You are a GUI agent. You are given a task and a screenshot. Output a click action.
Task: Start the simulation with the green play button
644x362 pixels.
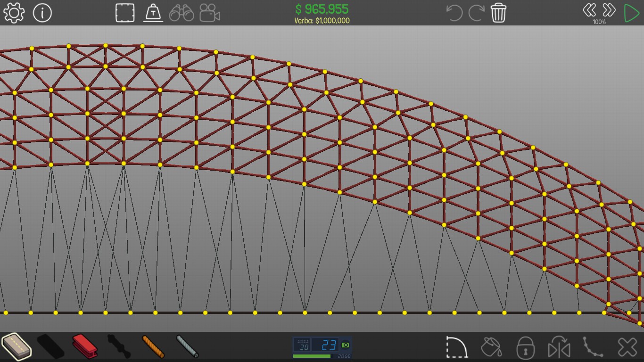point(631,13)
